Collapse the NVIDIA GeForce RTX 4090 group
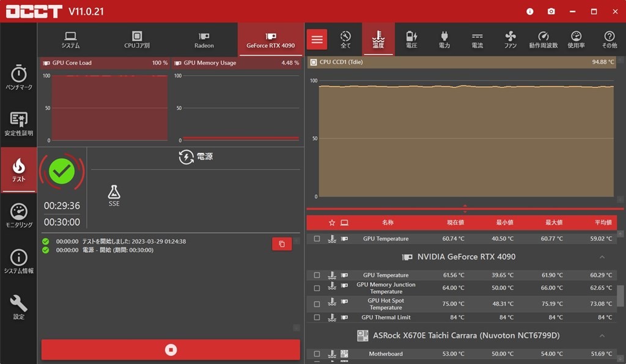Viewport: 626px width, 364px height. pyautogui.click(x=602, y=257)
